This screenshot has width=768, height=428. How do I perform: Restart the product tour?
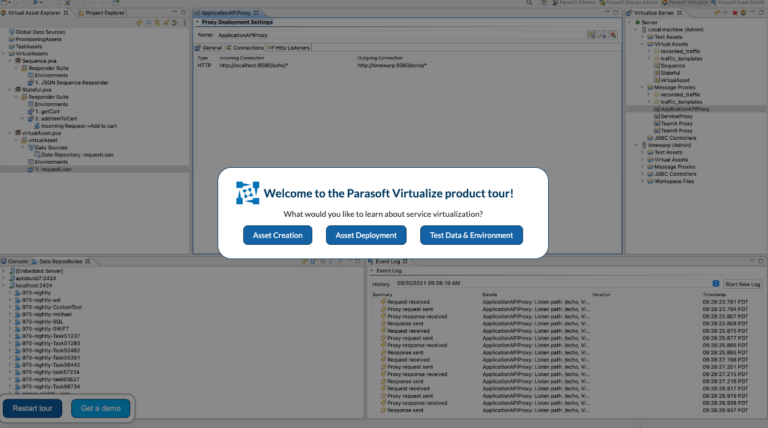click(32, 408)
